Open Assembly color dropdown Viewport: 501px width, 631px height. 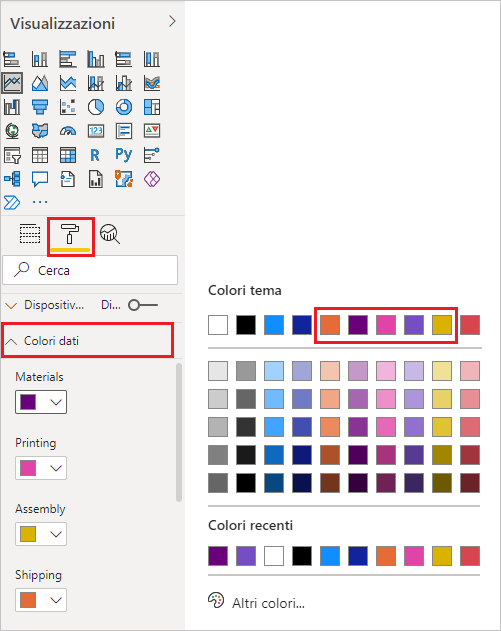click(41, 534)
